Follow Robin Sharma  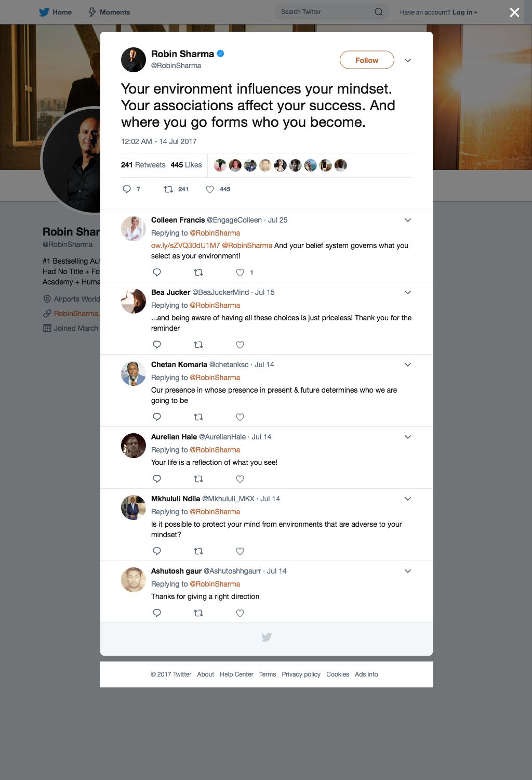[x=367, y=60]
